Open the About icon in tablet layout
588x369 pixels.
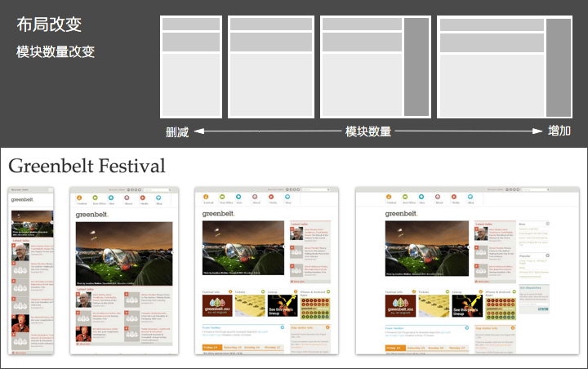[127, 198]
